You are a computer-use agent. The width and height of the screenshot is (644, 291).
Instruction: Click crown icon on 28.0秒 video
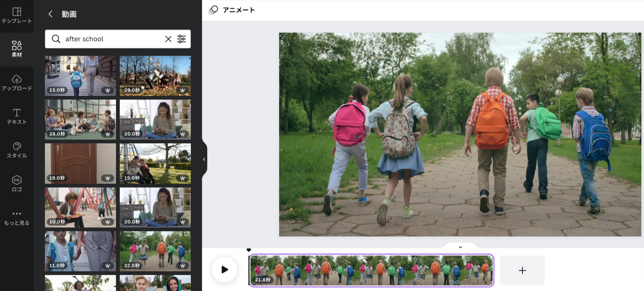108,134
